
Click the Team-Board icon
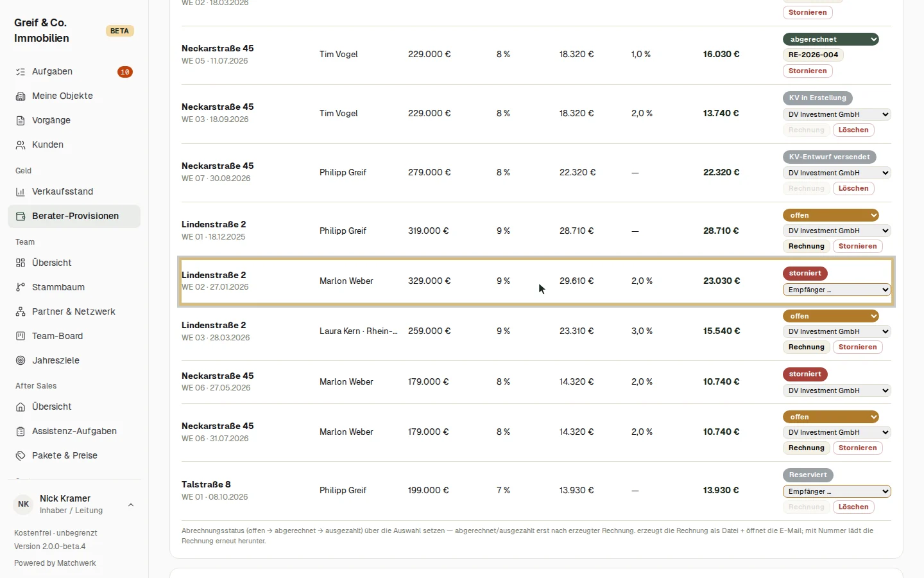click(x=21, y=337)
